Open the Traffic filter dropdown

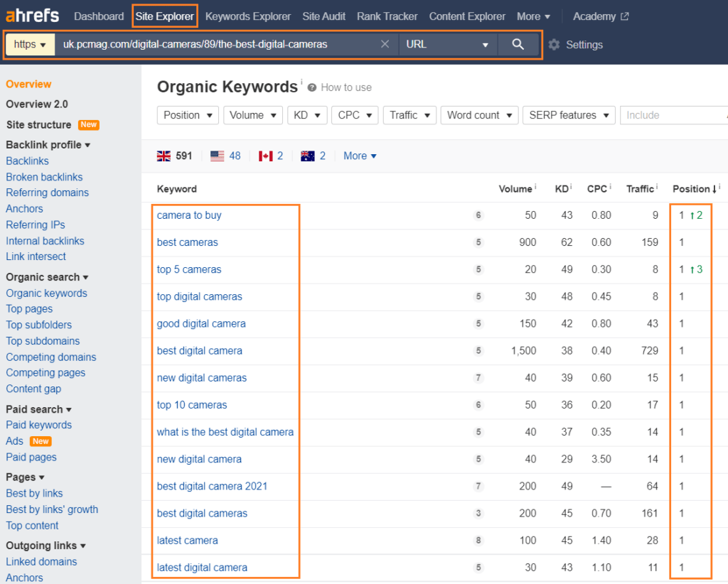(409, 115)
